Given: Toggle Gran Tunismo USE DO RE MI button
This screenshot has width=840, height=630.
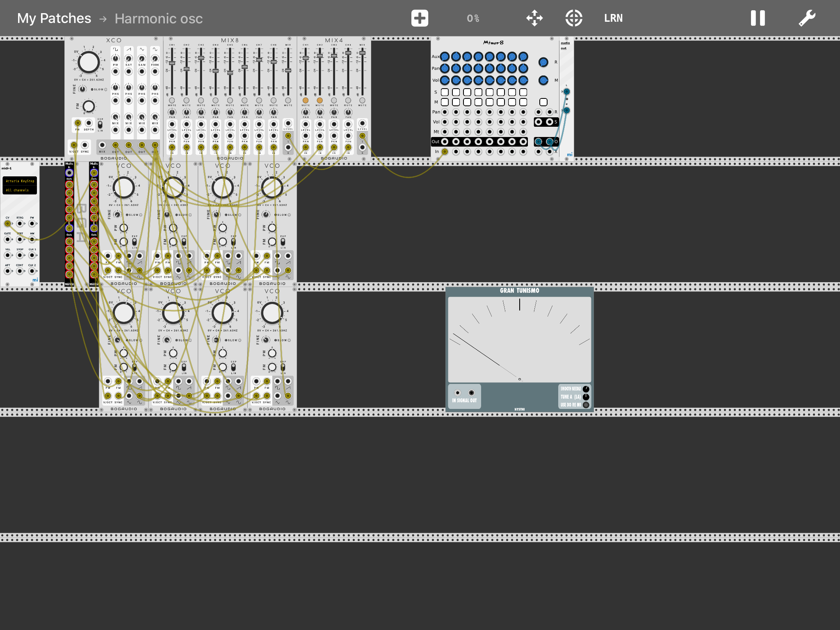Looking at the screenshot, I should 586,405.
